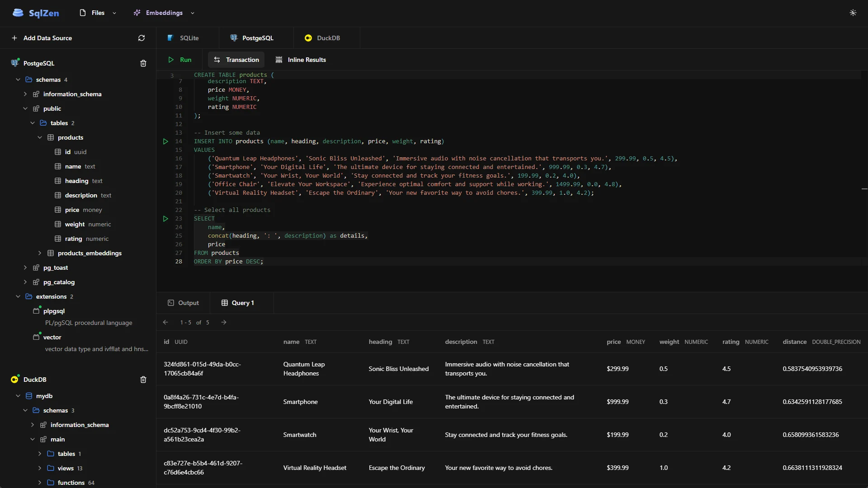The image size is (868, 488).
Task: Collapse the products table node
Action: [40, 137]
